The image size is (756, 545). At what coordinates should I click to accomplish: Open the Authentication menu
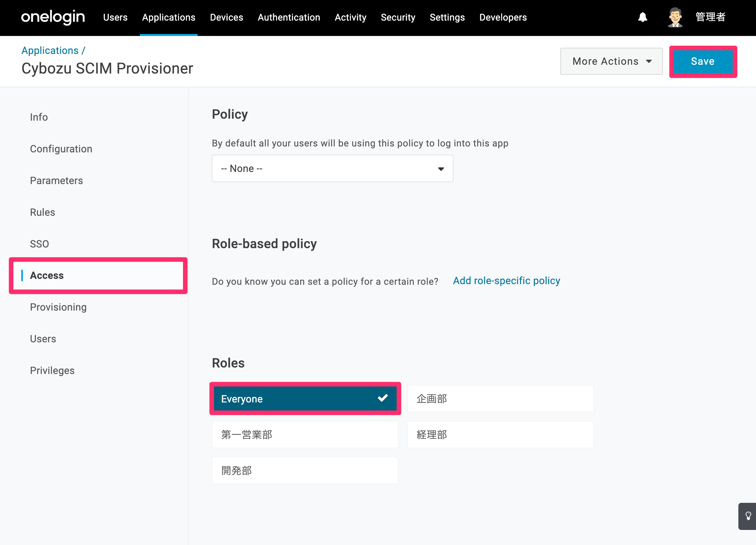[289, 17]
